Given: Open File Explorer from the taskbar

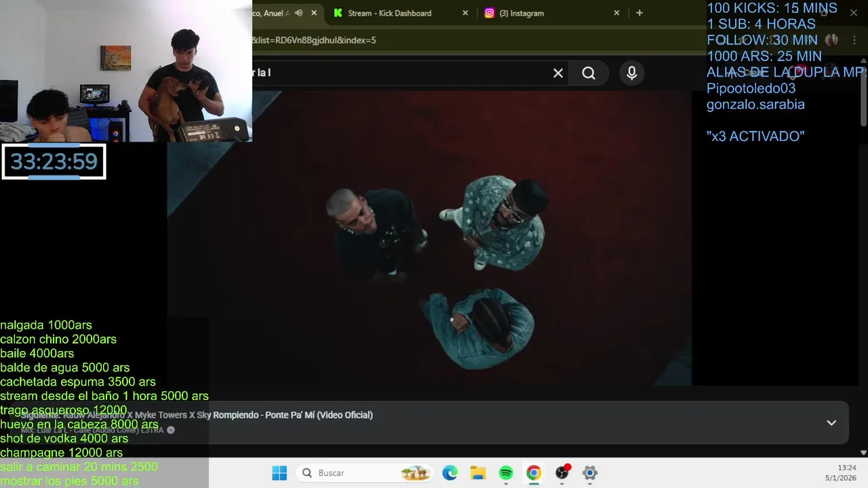Looking at the screenshot, I should point(478,473).
